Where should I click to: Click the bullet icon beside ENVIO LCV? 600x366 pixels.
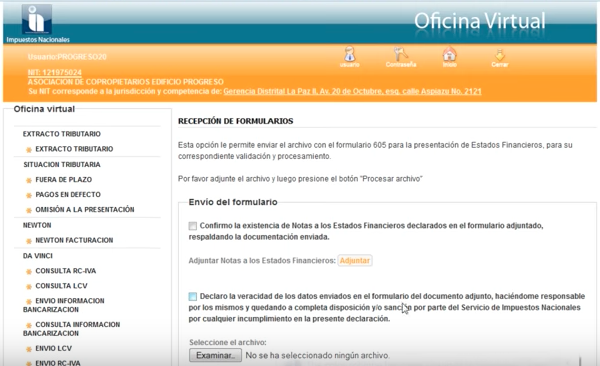click(x=29, y=349)
